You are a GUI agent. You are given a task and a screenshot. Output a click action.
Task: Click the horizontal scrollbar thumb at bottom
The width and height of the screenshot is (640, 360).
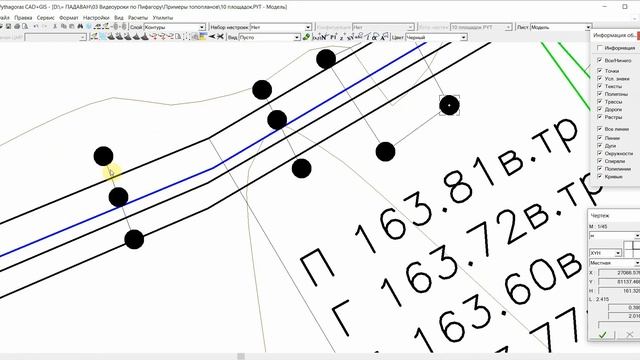point(241,356)
